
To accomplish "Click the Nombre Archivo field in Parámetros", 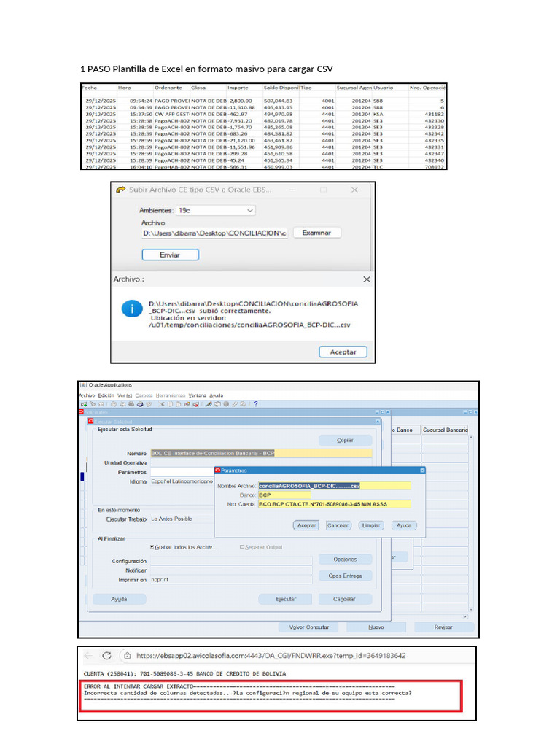I will [x=334, y=486].
